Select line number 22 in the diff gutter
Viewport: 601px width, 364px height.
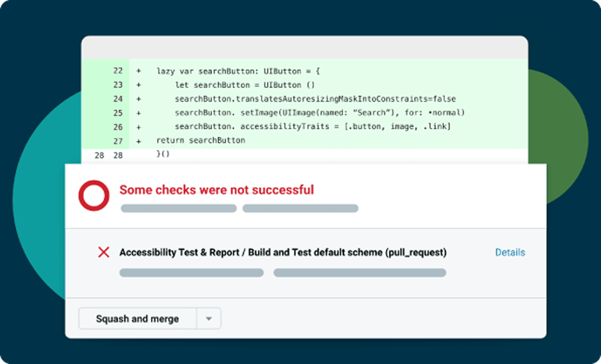117,71
